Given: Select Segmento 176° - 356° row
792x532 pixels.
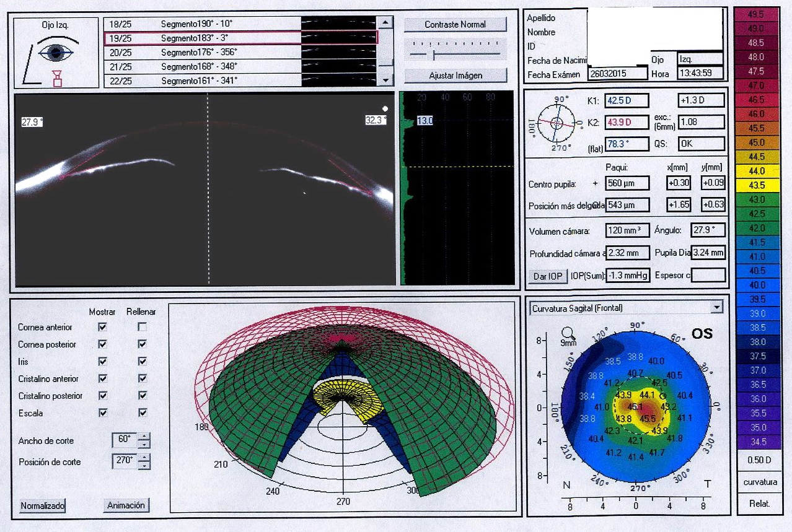Looking at the screenshot, I should [x=198, y=53].
